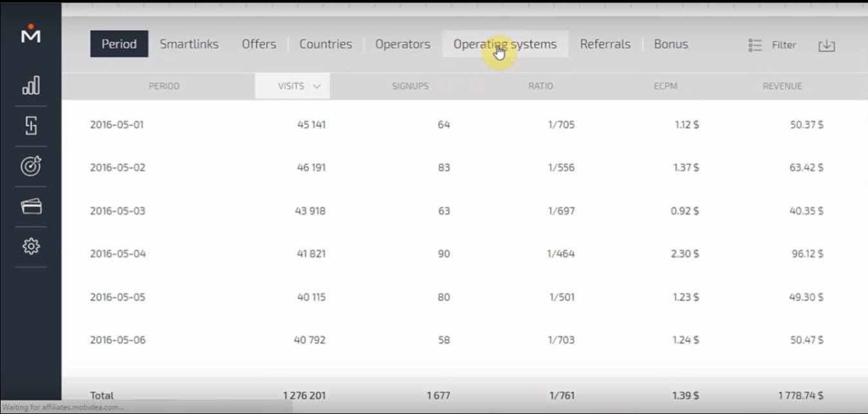Open the smartlinks S icon in sidebar

pyautogui.click(x=31, y=126)
